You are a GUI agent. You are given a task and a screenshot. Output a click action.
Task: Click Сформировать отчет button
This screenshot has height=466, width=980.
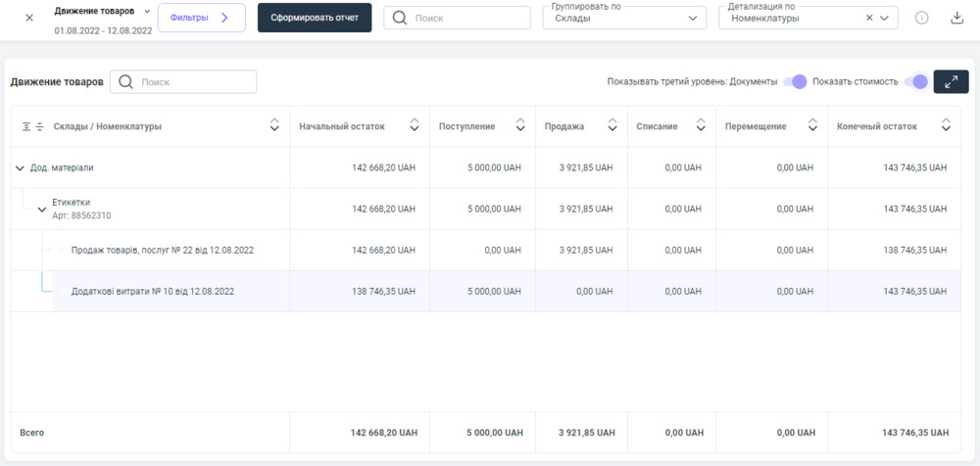[x=315, y=18]
